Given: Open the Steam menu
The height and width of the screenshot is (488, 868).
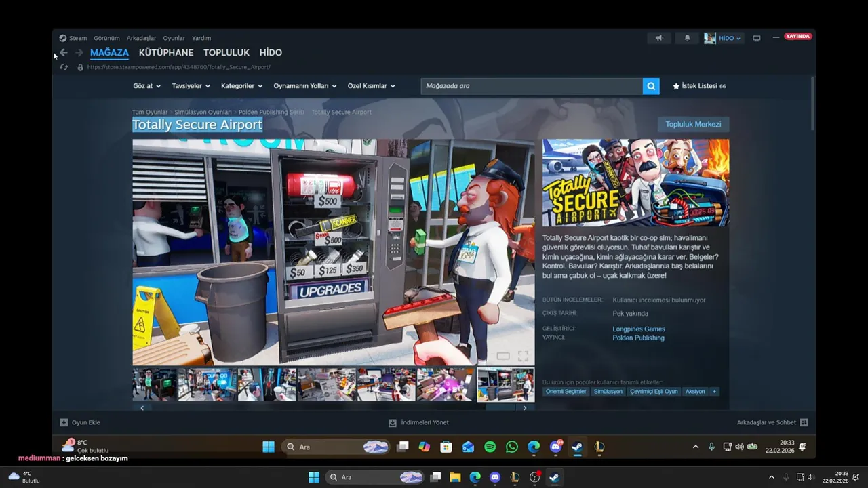Looking at the screenshot, I should [x=73, y=38].
